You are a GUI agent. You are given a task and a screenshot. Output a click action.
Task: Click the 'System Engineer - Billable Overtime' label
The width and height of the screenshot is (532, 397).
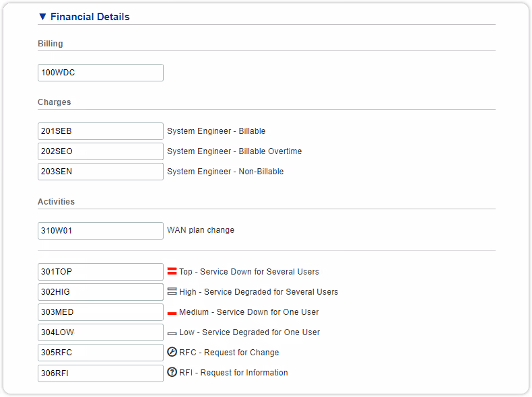tap(234, 151)
